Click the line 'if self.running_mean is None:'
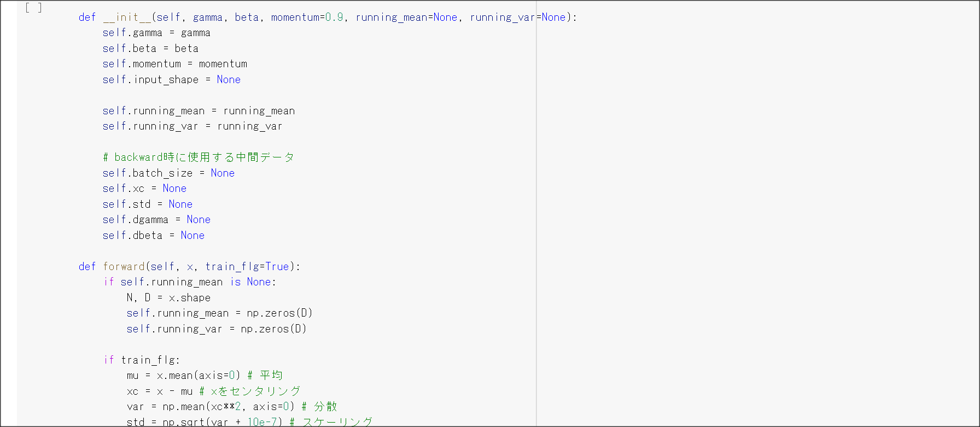Viewport: 980px width, 427px height. pos(190,282)
